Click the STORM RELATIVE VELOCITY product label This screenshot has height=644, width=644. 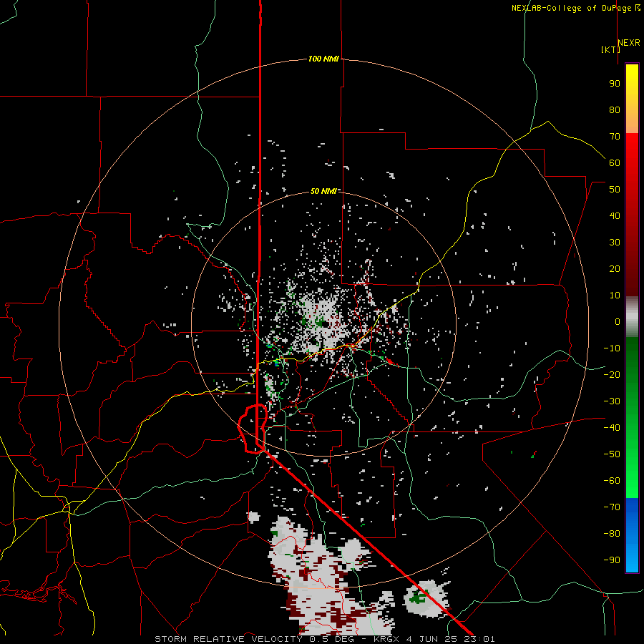[x=229, y=639]
